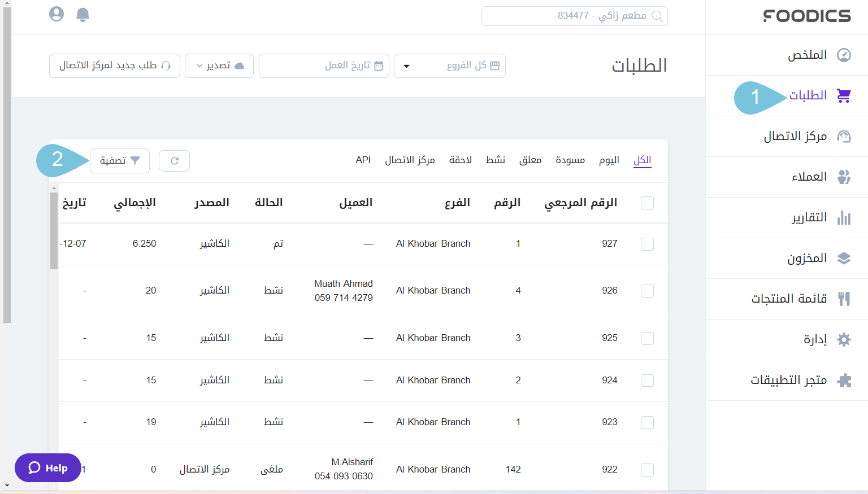The image size is (868, 494).
Task: Click the متجر التطبيقات puzzle icon
Action: point(844,380)
